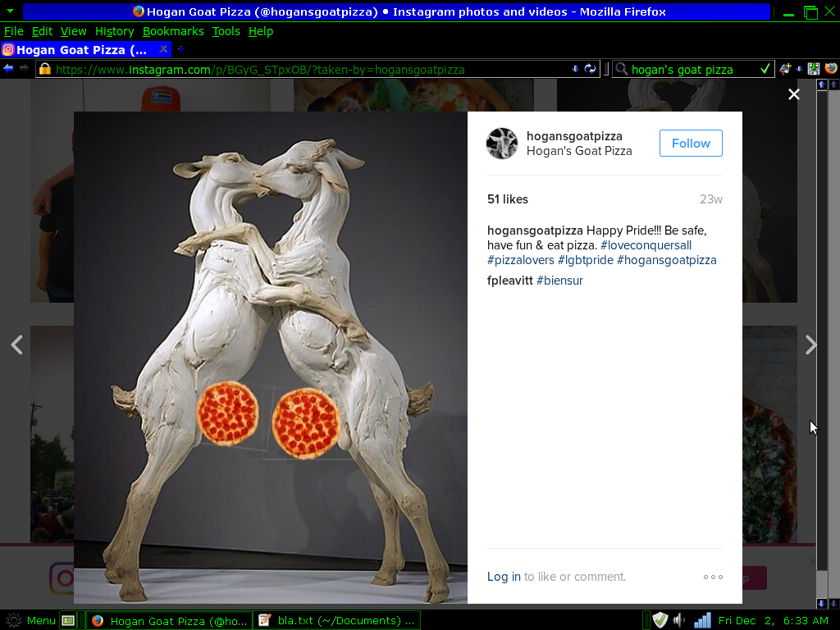840x630 pixels.
Task: Open the Help menu
Action: (x=261, y=31)
